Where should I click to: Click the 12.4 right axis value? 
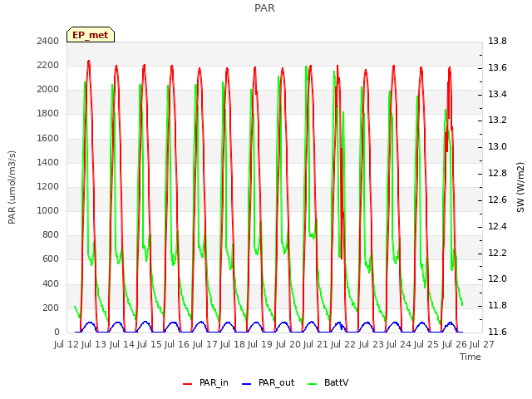click(x=497, y=226)
